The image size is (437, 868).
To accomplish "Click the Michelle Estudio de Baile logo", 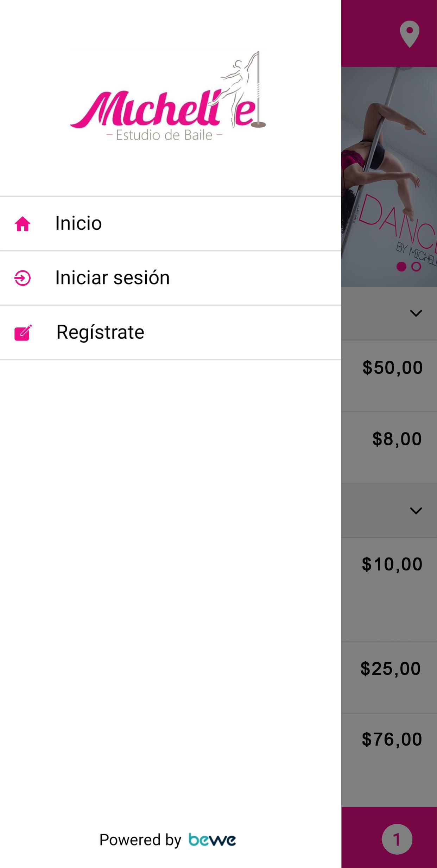I will point(168,96).
